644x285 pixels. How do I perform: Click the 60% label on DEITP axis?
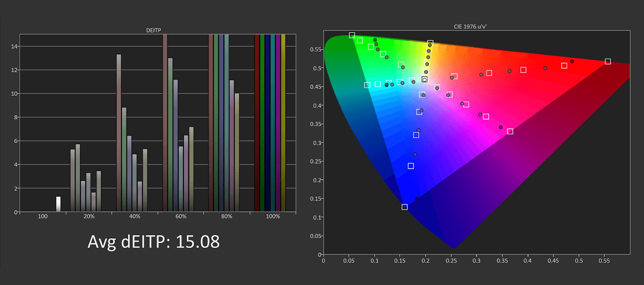[x=181, y=217]
